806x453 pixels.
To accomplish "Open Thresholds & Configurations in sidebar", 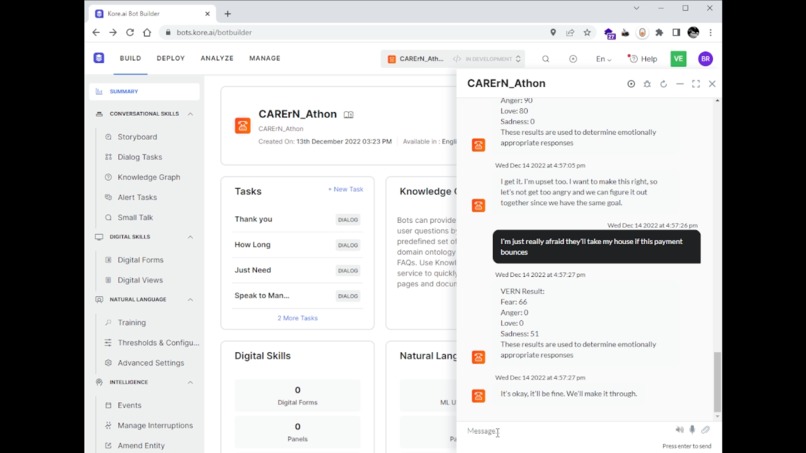I will pyautogui.click(x=158, y=342).
